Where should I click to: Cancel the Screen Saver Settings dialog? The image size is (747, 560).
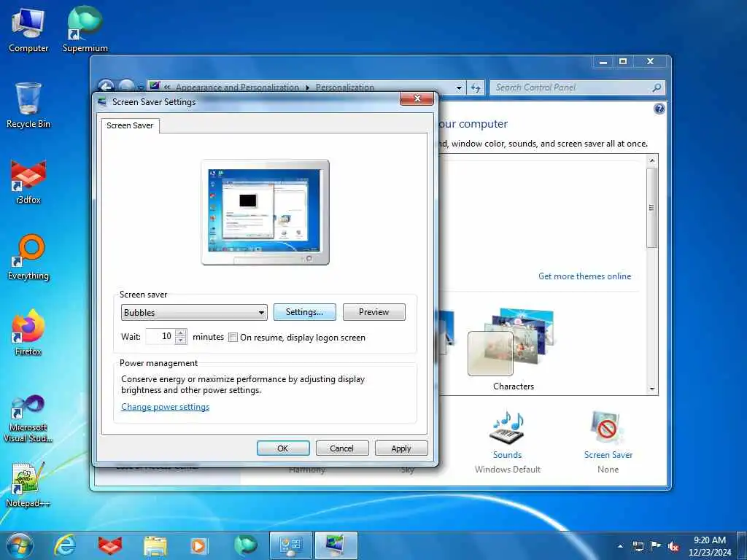pyautogui.click(x=341, y=448)
